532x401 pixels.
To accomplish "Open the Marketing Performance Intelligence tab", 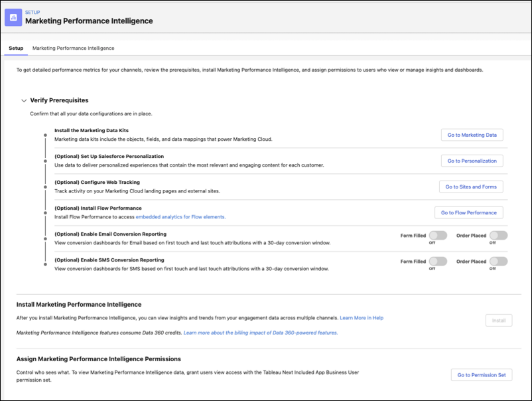I will pos(73,48).
